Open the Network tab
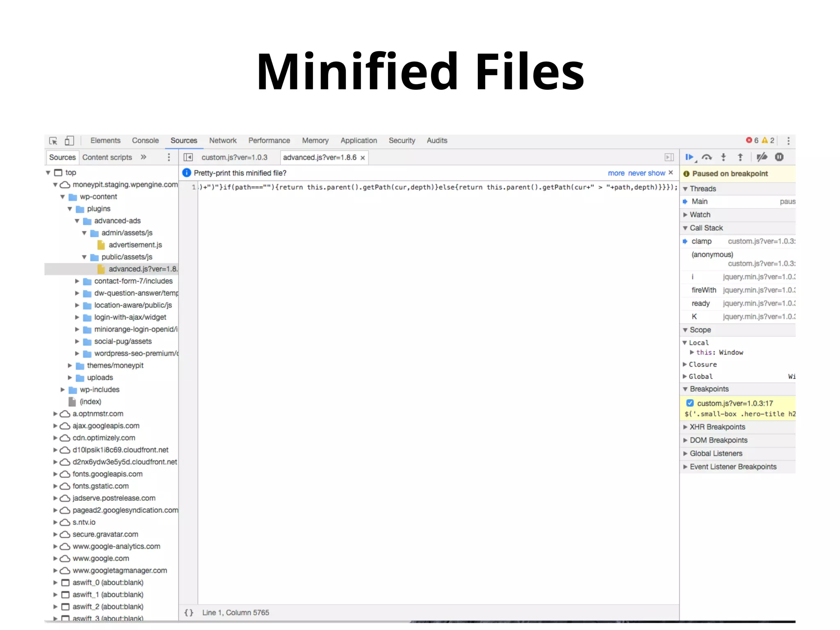The height and width of the screenshot is (630, 840). point(223,141)
